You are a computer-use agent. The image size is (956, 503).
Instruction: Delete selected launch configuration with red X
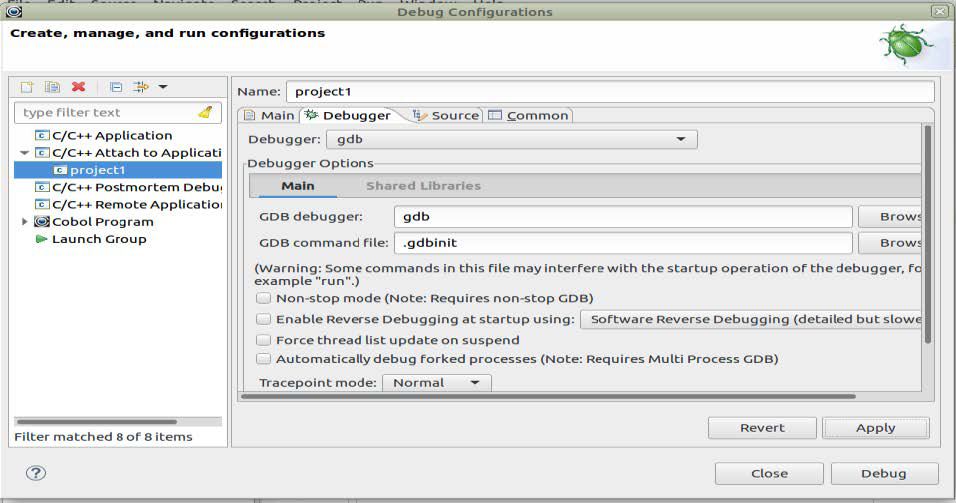coord(78,87)
